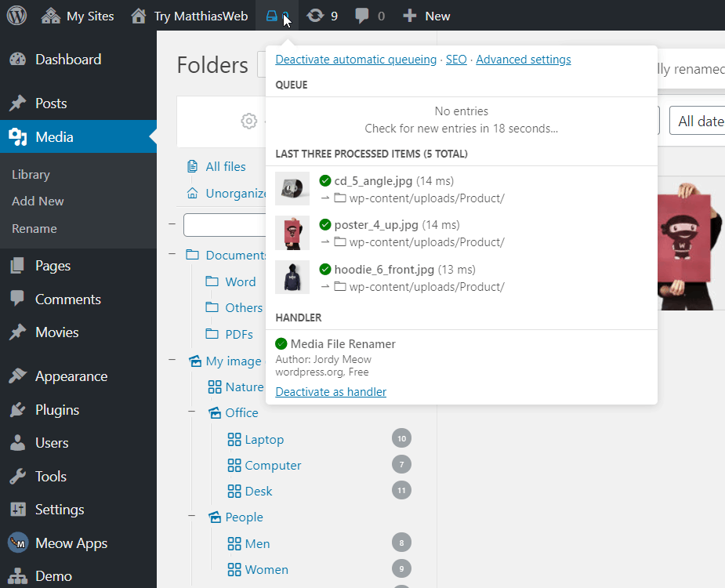Open the physical media queue icon
Screen dimensions: 725x588
point(273,16)
